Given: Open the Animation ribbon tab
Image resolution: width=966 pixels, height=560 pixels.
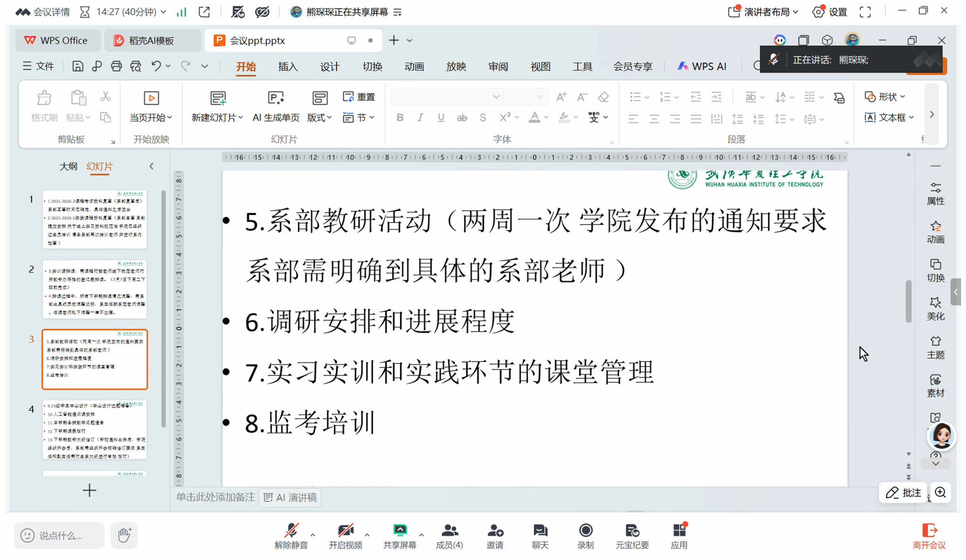Looking at the screenshot, I should (414, 66).
